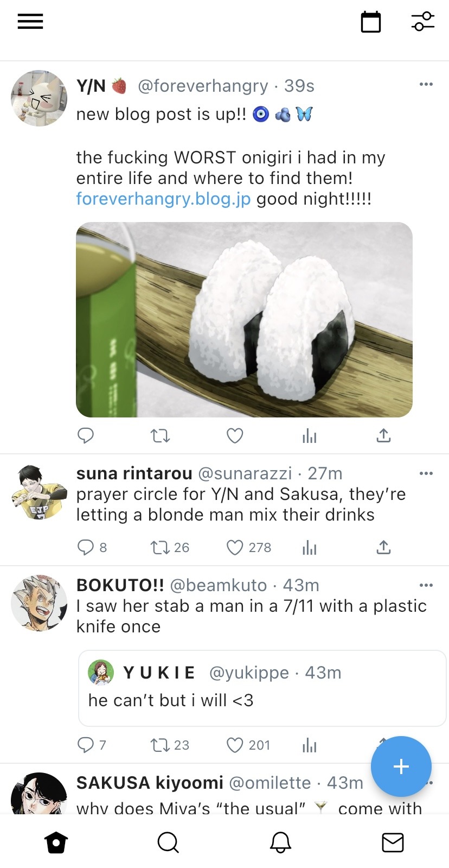
Task: Like the Y/N onigiri post
Action: tap(235, 435)
